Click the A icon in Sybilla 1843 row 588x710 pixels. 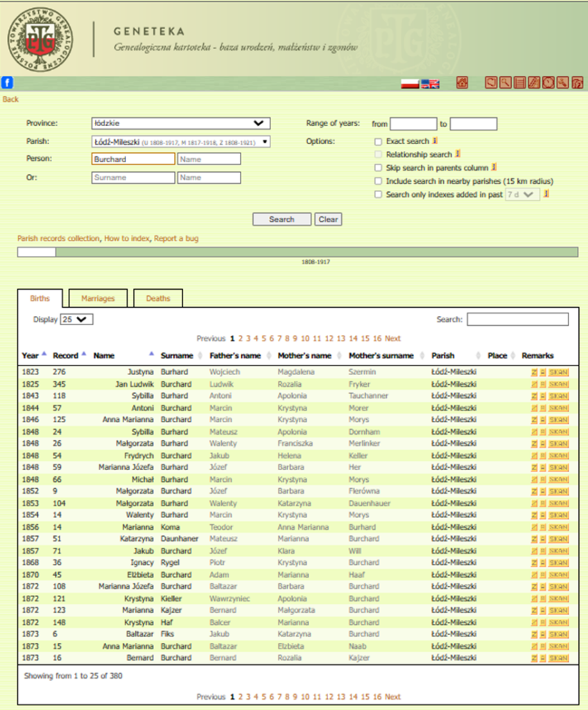pyautogui.click(x=543, y=396)
